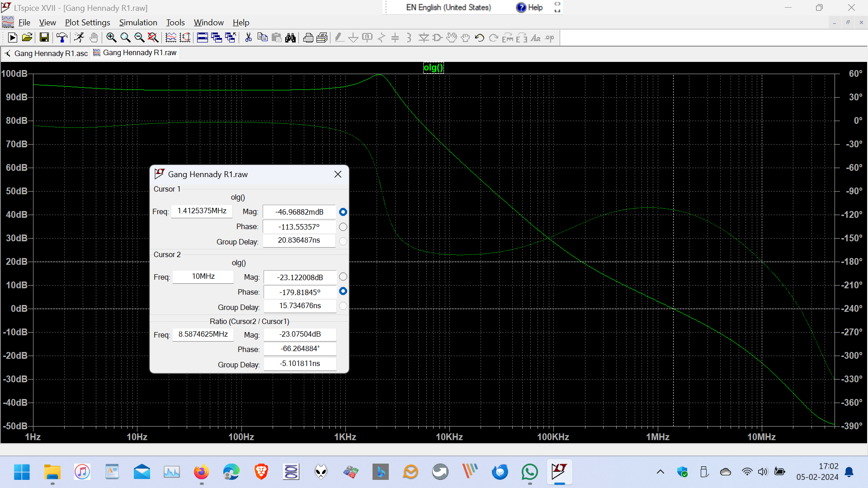Click the Print Setup icon
868x488 pixels.
[x=308, y=38]
